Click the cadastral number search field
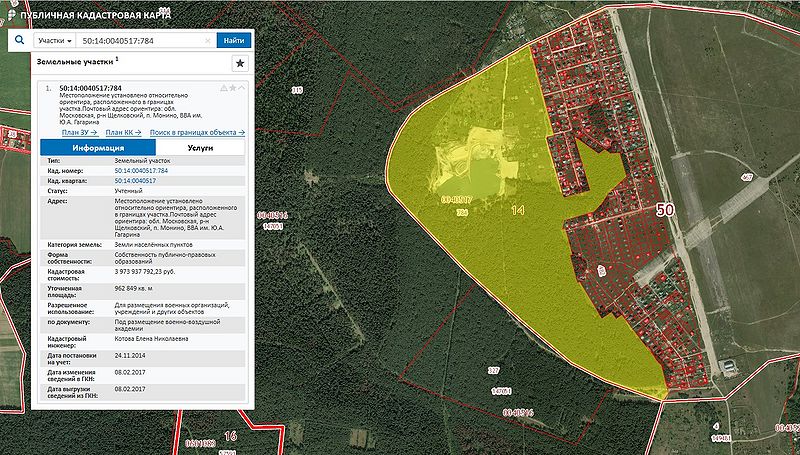 pyautogui.click(x=140, y=41)
